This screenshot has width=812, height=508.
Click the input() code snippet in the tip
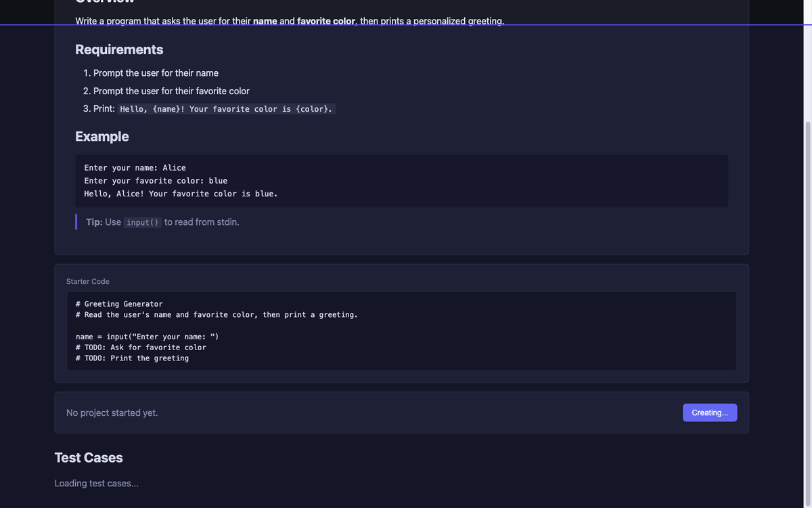(142, 222)
